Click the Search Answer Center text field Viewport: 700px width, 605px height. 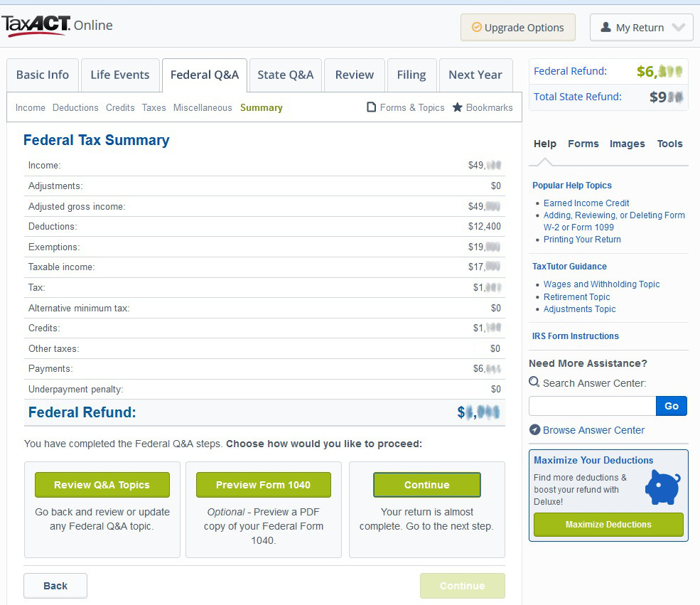[592, 406]
